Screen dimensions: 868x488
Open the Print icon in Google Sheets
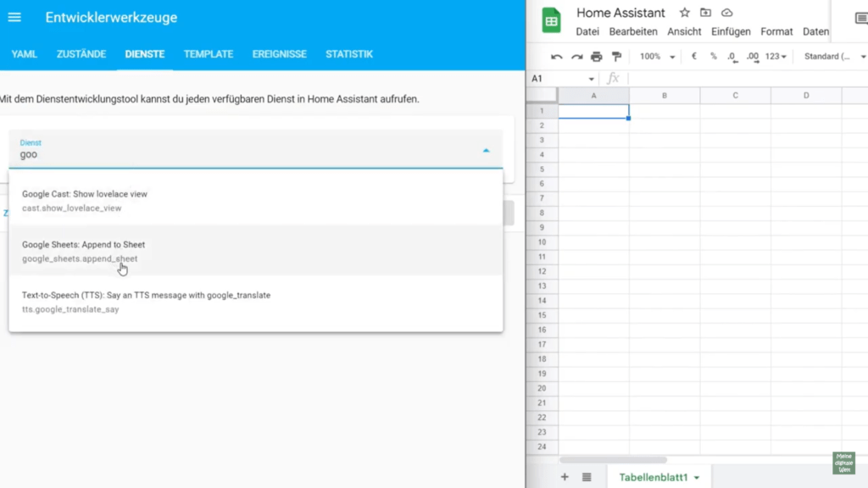coord(597,56)
